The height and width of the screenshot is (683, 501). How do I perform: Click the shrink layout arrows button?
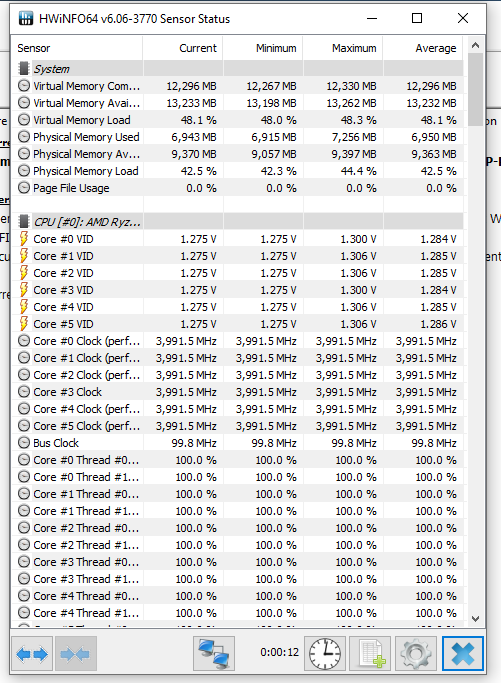click(x=76, y=653)
